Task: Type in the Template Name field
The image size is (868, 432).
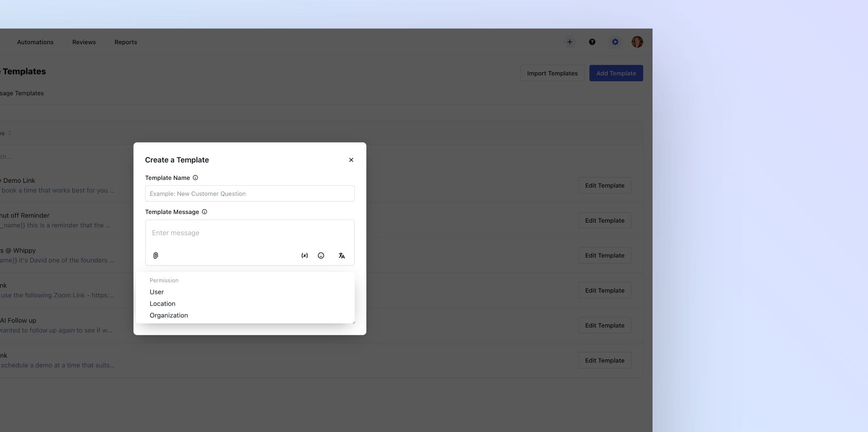Action: click(250, 193)
